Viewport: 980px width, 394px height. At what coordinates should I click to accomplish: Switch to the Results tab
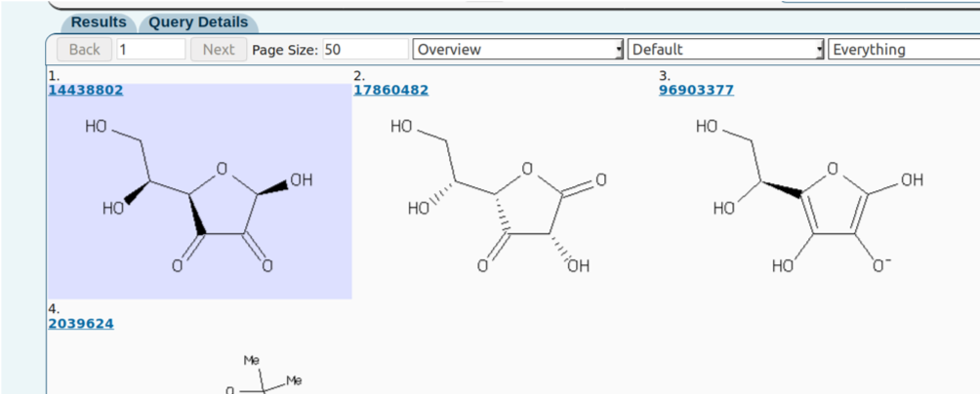pyautogui.click(x=99, y=23)
